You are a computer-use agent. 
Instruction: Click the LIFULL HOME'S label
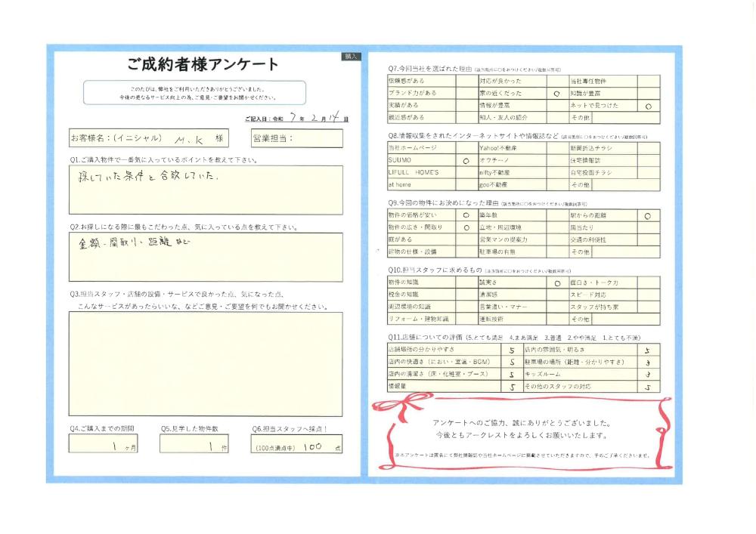pyautogui.click(x=414, y=172)
